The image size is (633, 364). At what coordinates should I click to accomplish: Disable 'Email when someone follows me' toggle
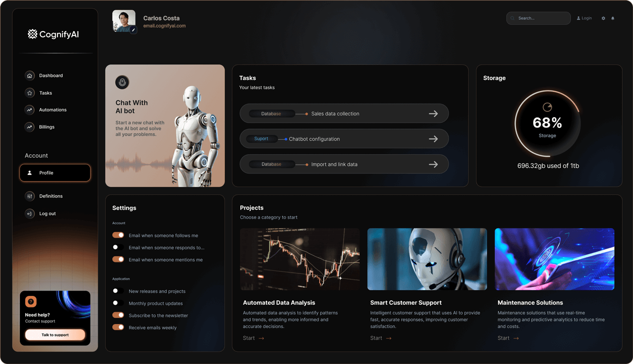pyautogui.click(x=118, y=235)
